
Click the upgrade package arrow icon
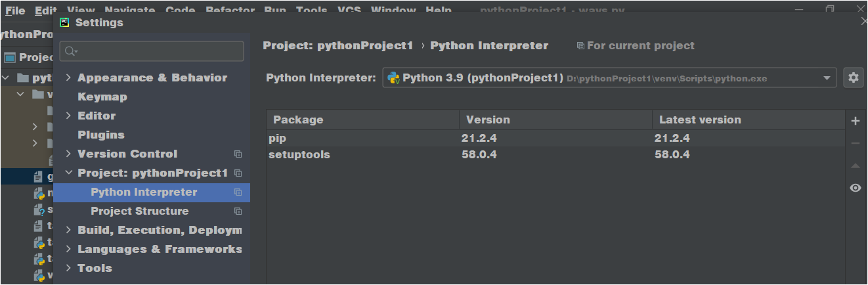(x=855, y=165)
